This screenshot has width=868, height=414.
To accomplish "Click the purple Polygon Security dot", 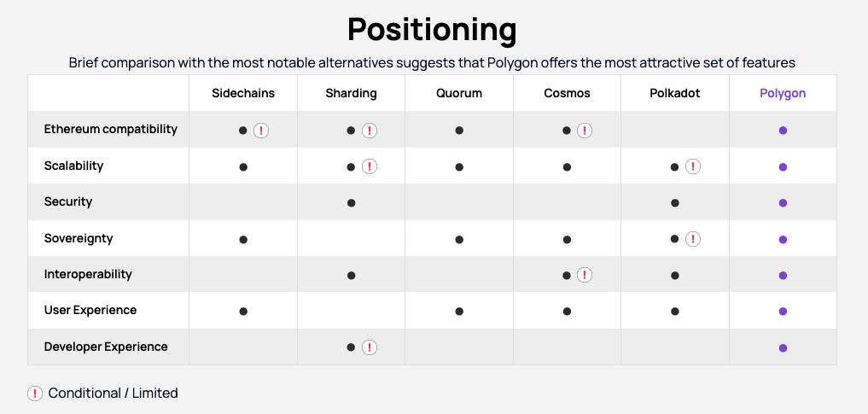I will point(783,203).
